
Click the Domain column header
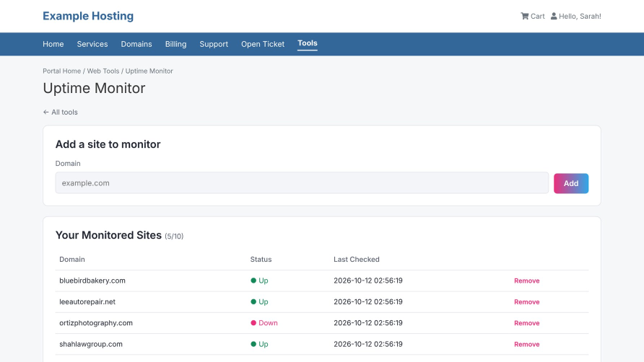pyautogui.click(x=72, y=260)
